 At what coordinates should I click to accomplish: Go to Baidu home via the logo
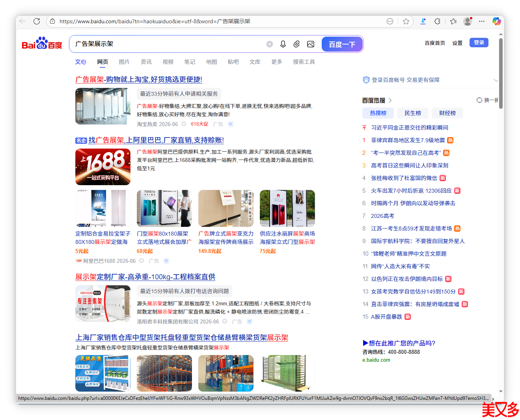(42, 43)
